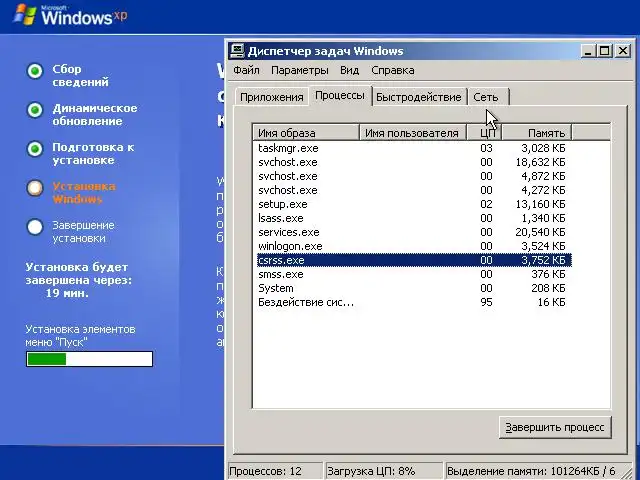Click the Загрузка ЦП: 8% status entry
Image resolution: width=640 pixels, height=480 pixels.
[382, 471]
